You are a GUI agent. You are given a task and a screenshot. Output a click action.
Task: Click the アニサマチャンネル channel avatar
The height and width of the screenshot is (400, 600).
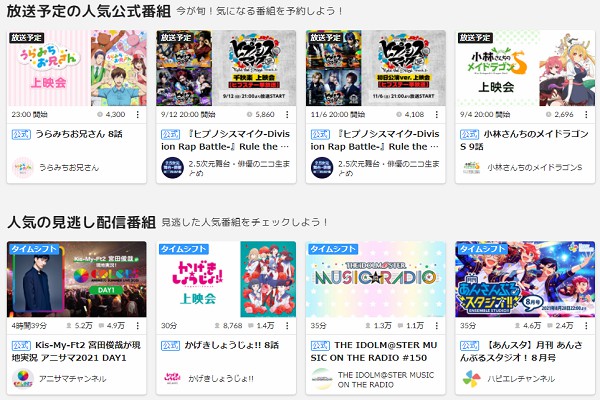click(23, 379)
